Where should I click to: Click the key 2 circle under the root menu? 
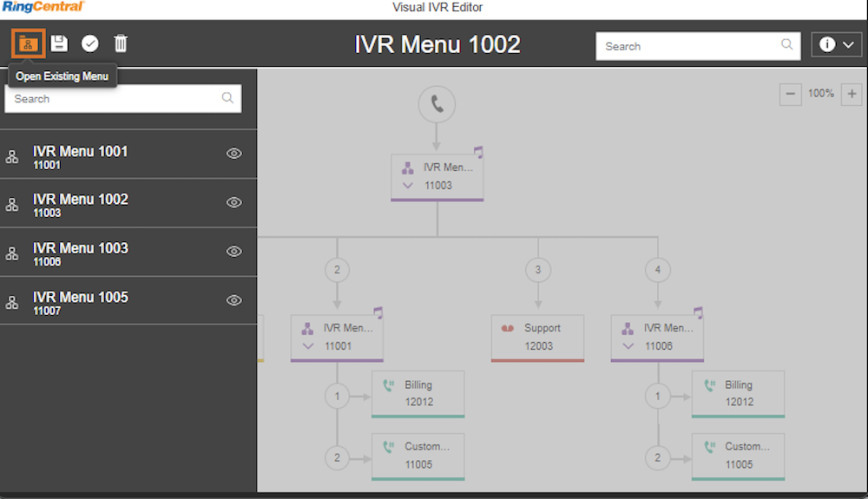click(337, 270)
